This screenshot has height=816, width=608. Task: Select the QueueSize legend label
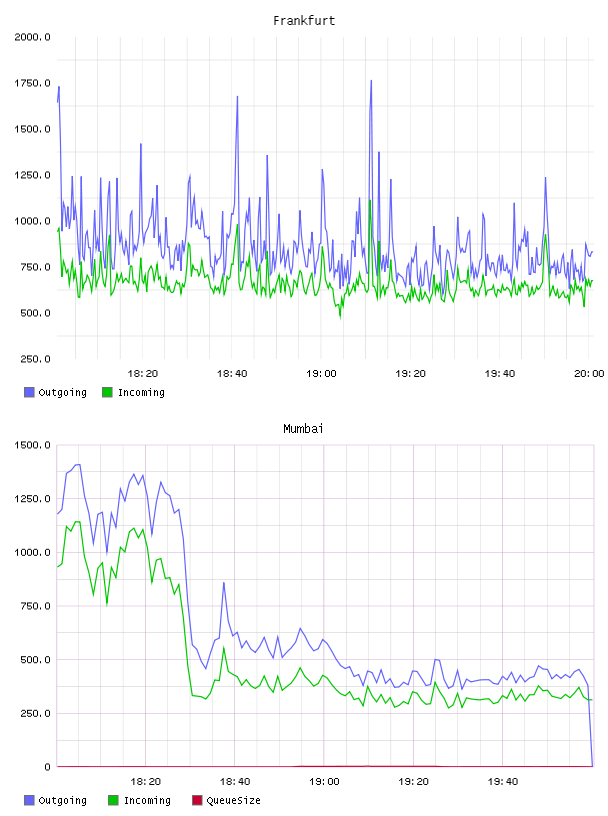click(x=233, y=801)
